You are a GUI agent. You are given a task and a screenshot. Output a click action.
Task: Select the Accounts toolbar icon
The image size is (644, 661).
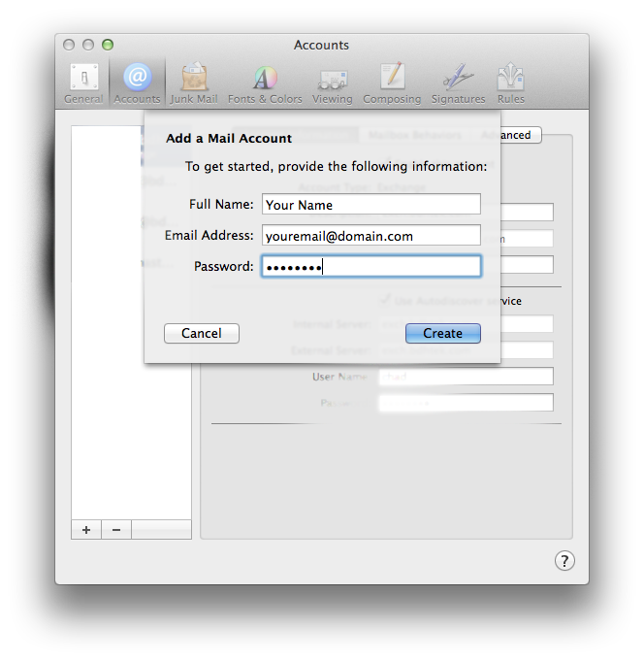[137, 83]
